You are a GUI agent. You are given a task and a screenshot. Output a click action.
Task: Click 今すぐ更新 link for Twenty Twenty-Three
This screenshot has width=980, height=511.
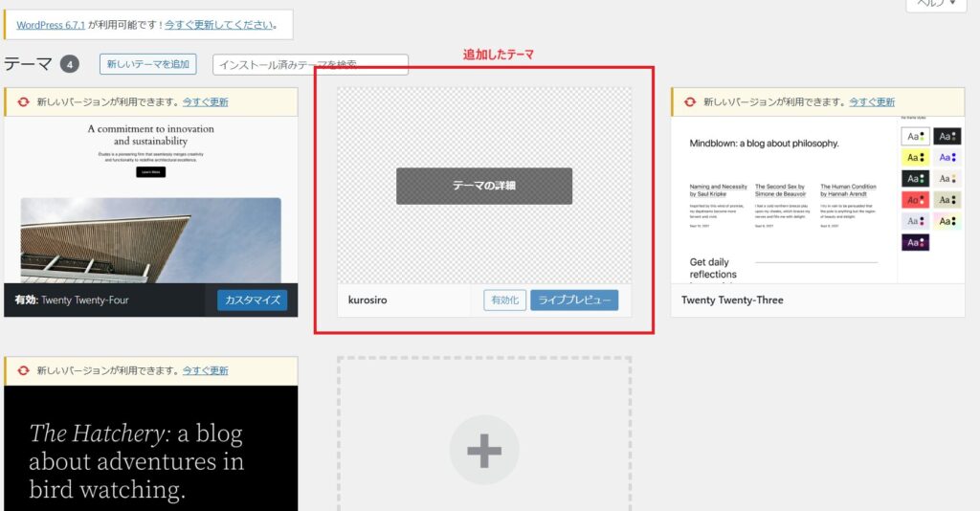pyautogui.click(x=872, y=102)
